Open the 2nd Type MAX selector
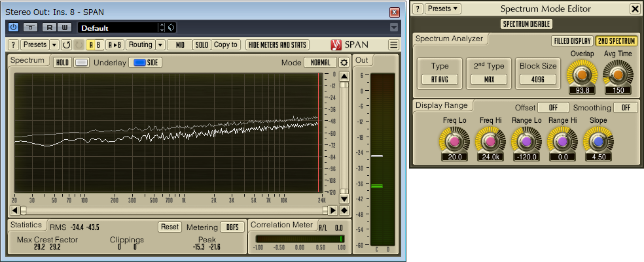The height and width of the screenshot is (262, 644). click(x=489, y=80)
